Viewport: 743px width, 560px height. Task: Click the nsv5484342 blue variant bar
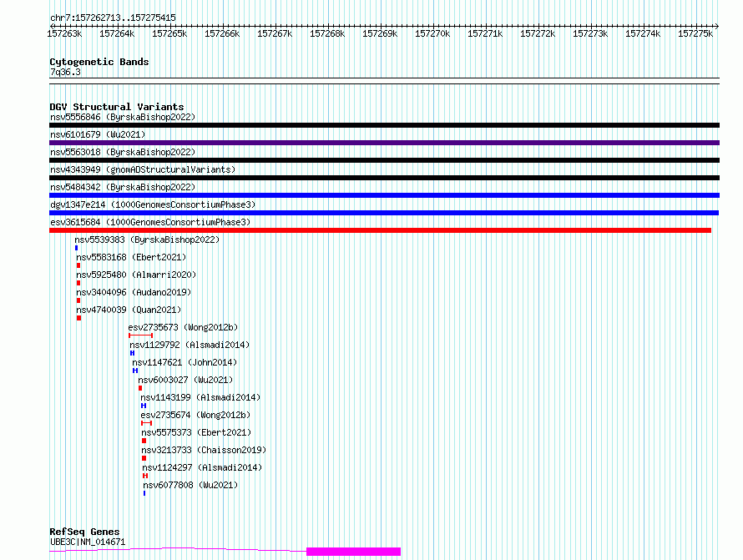click(384, 195)
